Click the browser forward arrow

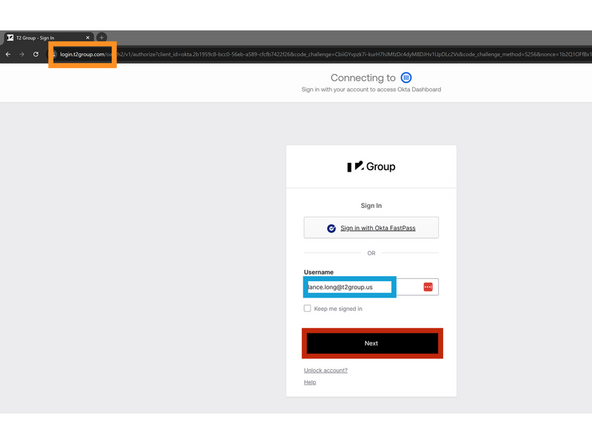click(x=22, y=54)
